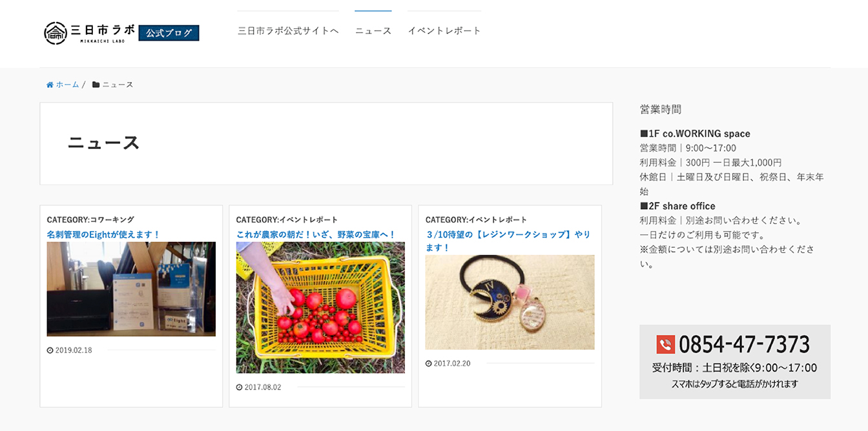Viewport: 868px width, 431px height.
Task: Click the resin accessory photo thumbnail
Action: click(x=510, y=302)
